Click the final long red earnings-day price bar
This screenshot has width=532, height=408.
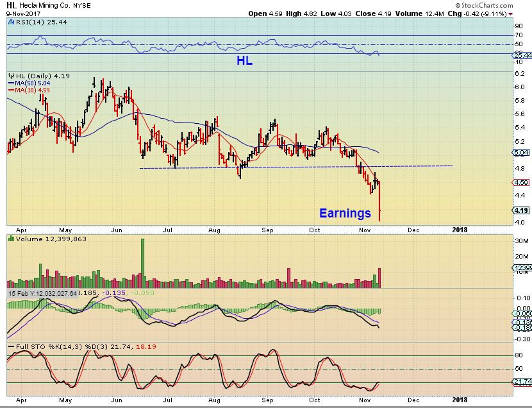tap(379, 201)
